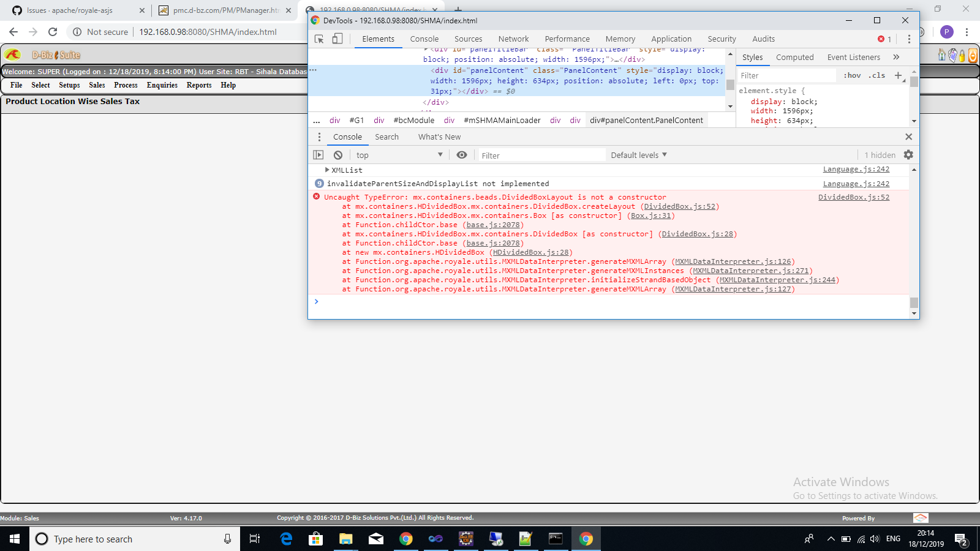Toggle the device toolbar in DevTools
This screenshot has width=980, height=551.
pos(336,38)
